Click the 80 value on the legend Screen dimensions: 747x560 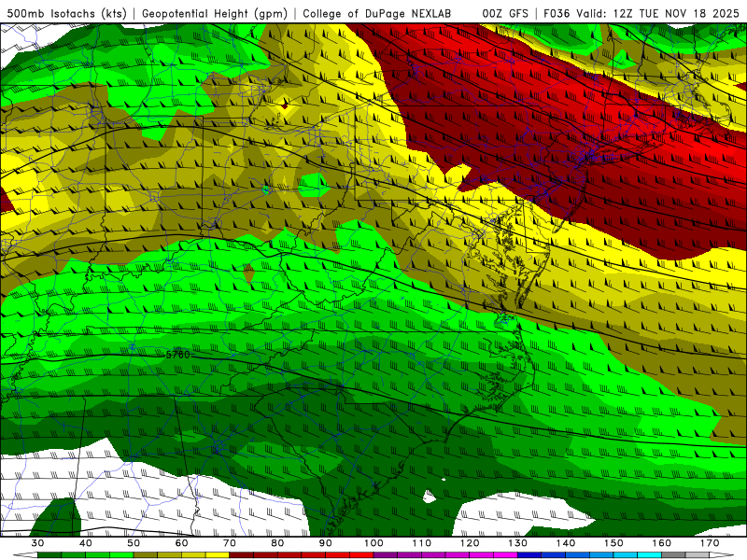[277, 543]
